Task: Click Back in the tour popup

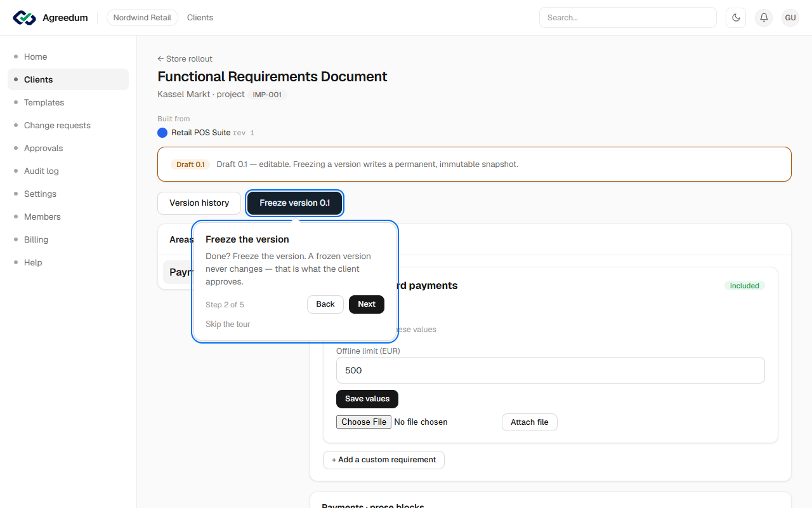Action: pos(325,304)
